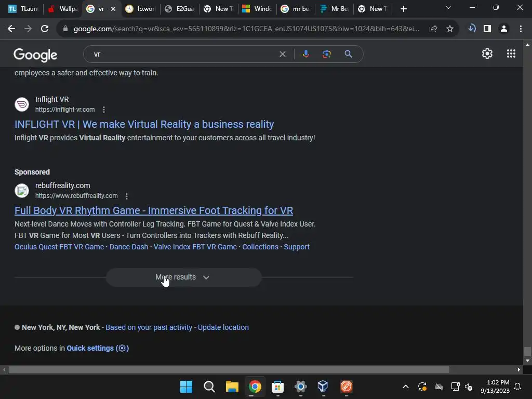
Task: Open the Chrome downloads icon
Action: pos(472,29)
